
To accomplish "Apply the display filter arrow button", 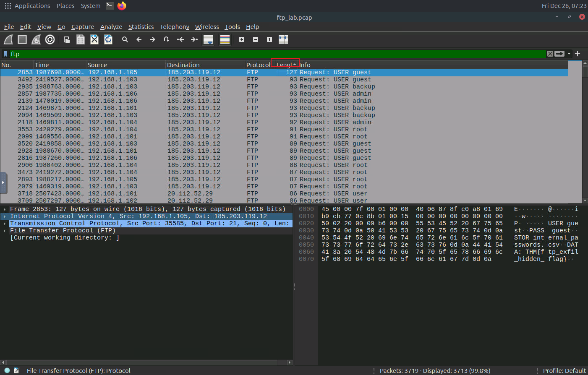I will [x=559, y=54].
